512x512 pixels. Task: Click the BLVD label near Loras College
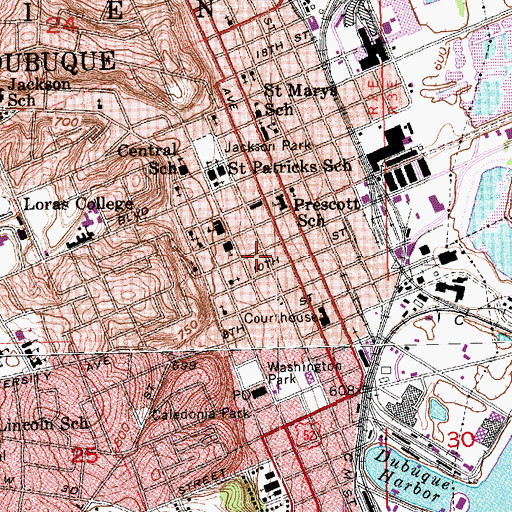(x=133, y=217)
